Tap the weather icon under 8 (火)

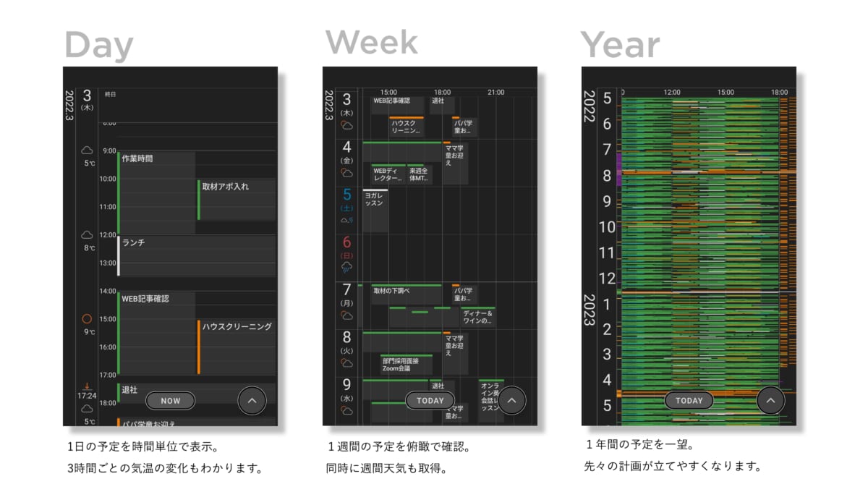(347, 362)
